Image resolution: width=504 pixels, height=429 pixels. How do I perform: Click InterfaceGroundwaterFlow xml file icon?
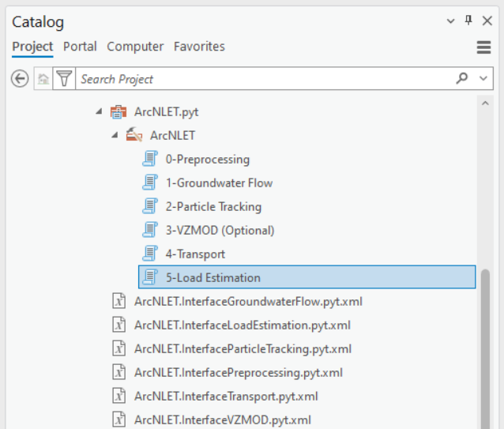pos(119,301)
